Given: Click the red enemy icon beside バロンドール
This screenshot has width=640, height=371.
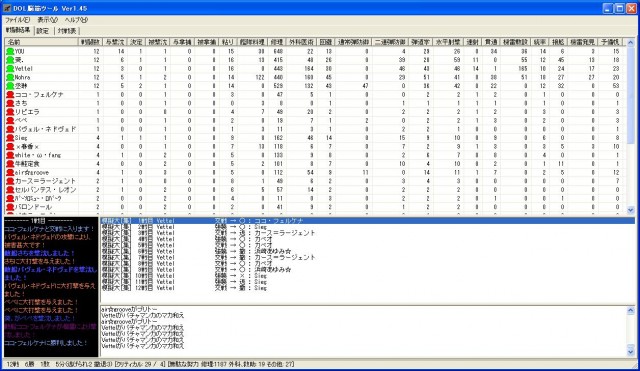Looking at the screenshot, I should pos(10,207).
